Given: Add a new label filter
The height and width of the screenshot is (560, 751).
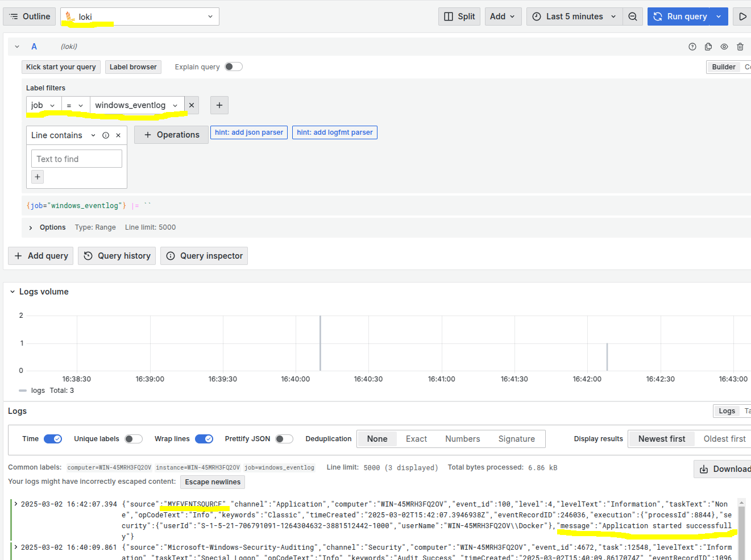Looking at the screenshot, I should click(x=219, y=105).
